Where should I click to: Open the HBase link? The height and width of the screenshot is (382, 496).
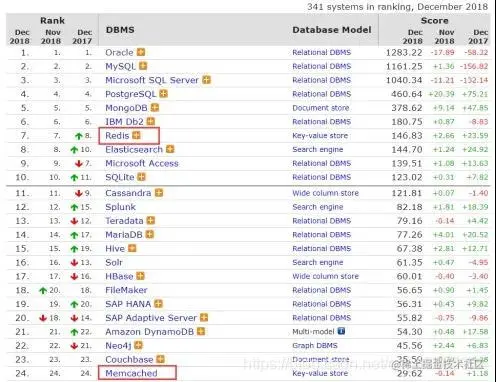click(x=119, y=276)
